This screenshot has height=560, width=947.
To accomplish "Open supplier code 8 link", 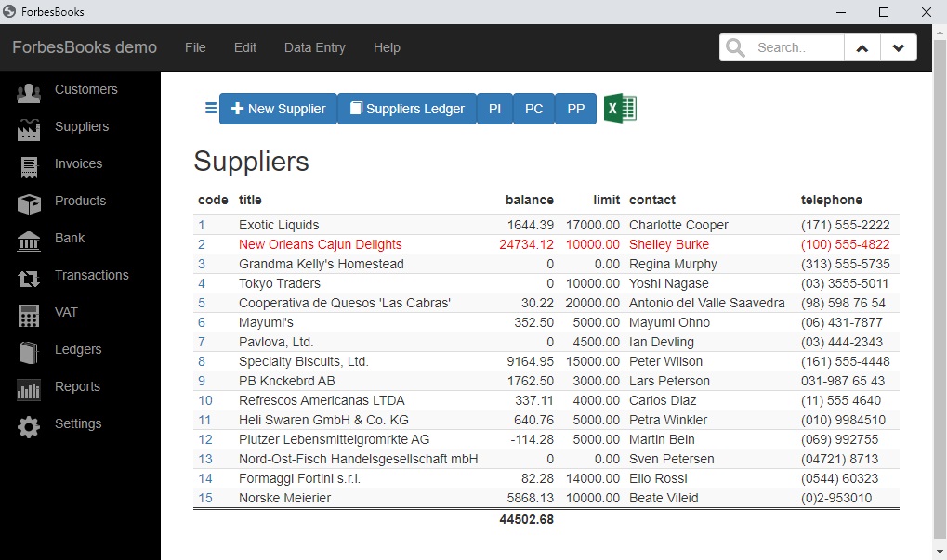I will [x=202, y=361].
